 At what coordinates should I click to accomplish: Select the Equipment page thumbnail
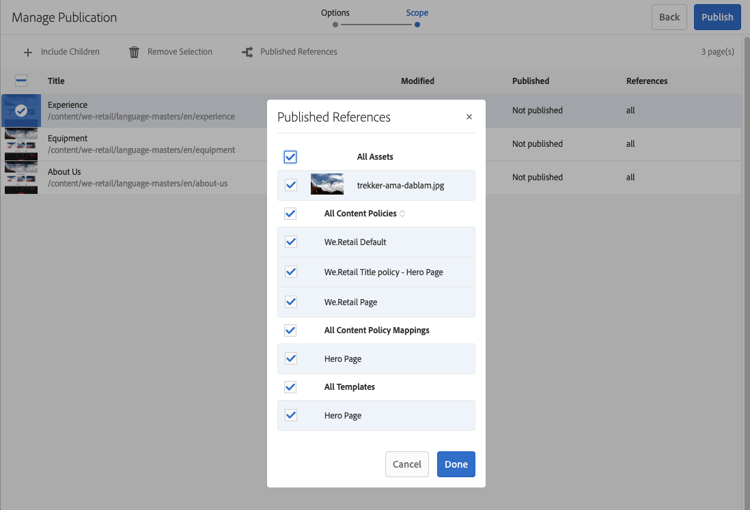tap(21, 144)
